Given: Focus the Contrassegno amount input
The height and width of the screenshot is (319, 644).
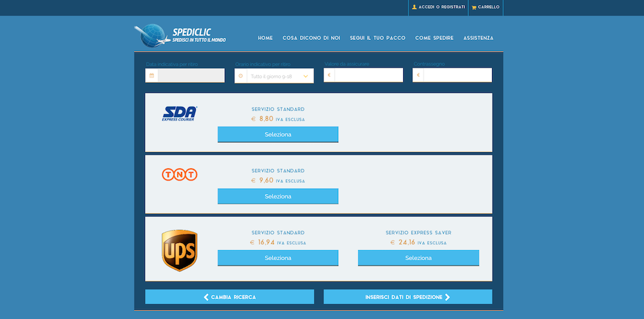Looking at the screenshot, I should click(x=457, y=75).
